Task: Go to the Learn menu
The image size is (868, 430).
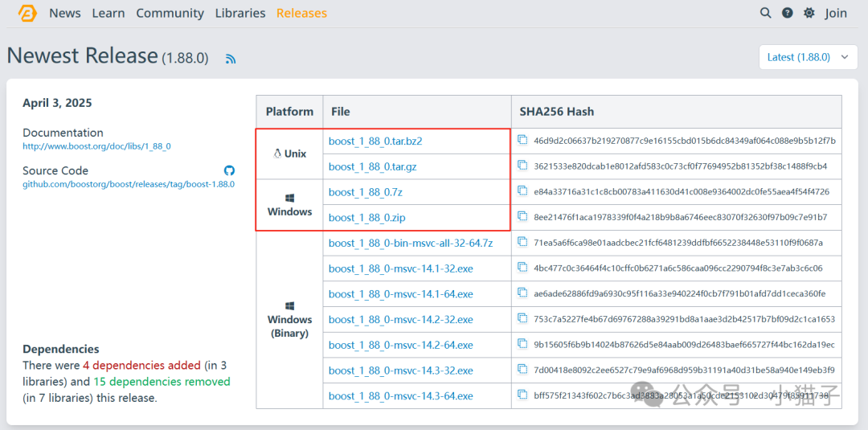Action: 108,14
